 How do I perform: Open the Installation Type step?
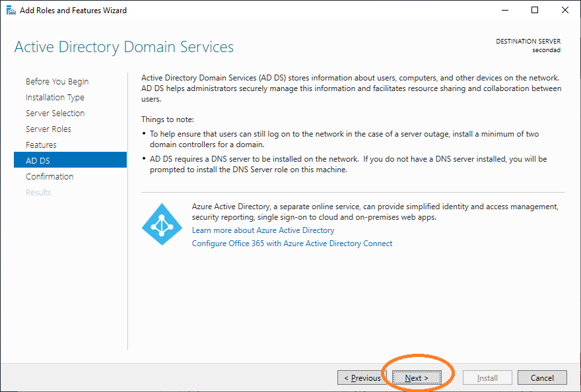[x=55, y=98]
